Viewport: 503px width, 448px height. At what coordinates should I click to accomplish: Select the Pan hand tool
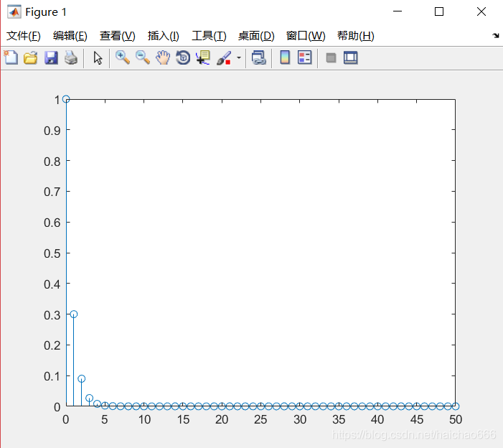(x=163, y=57)
